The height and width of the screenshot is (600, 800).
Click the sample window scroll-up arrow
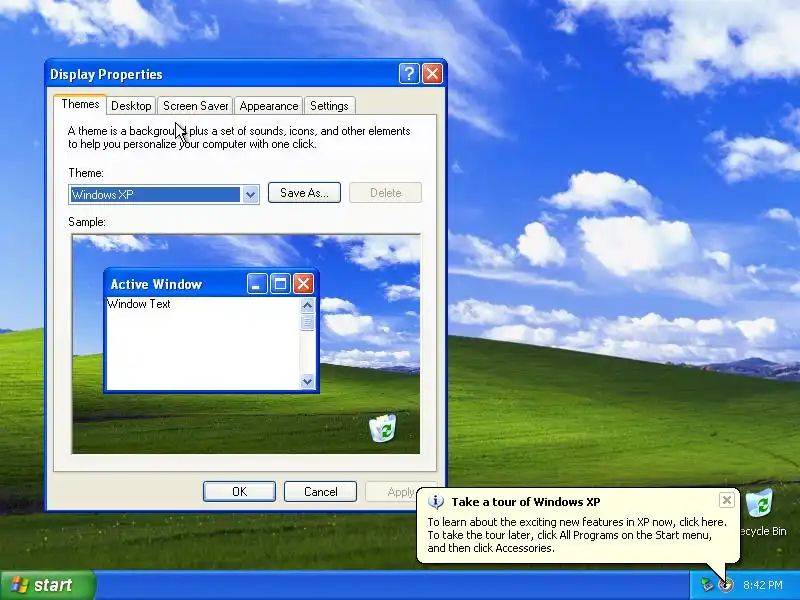click(x=307, y=305)
